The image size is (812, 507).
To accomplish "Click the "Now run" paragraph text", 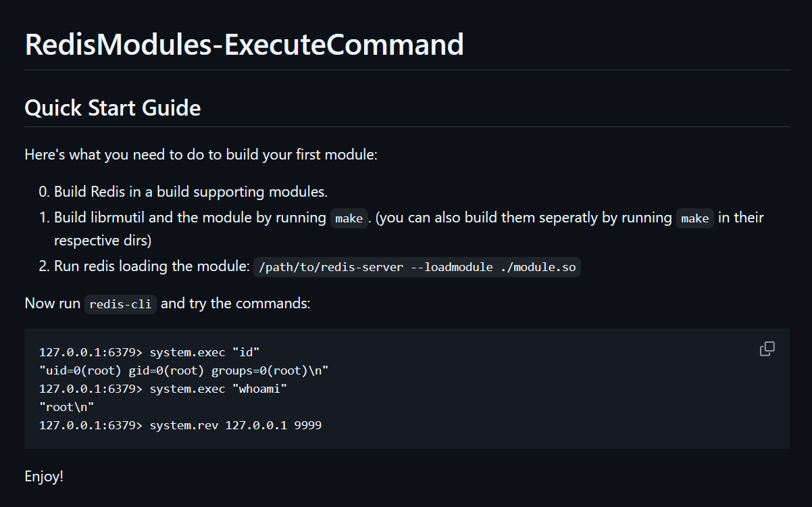I will [53, 304].
